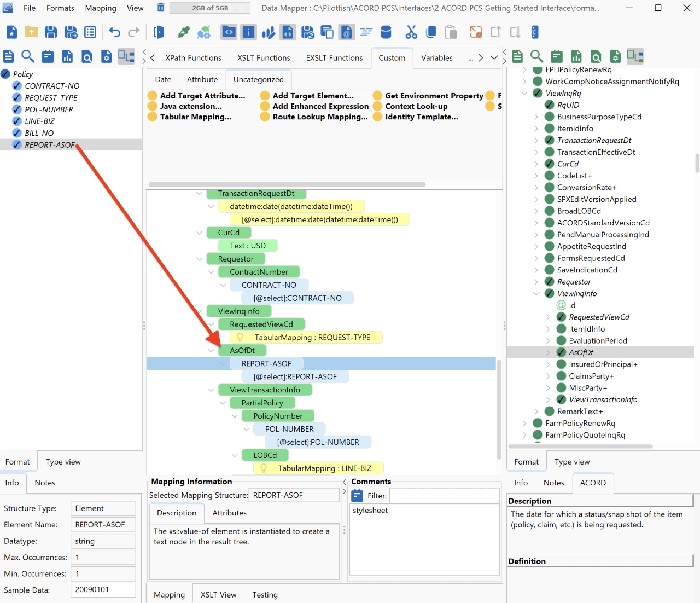Click the green chart-document icon in target panel
The image size is (700, 603).
[576, 56]
